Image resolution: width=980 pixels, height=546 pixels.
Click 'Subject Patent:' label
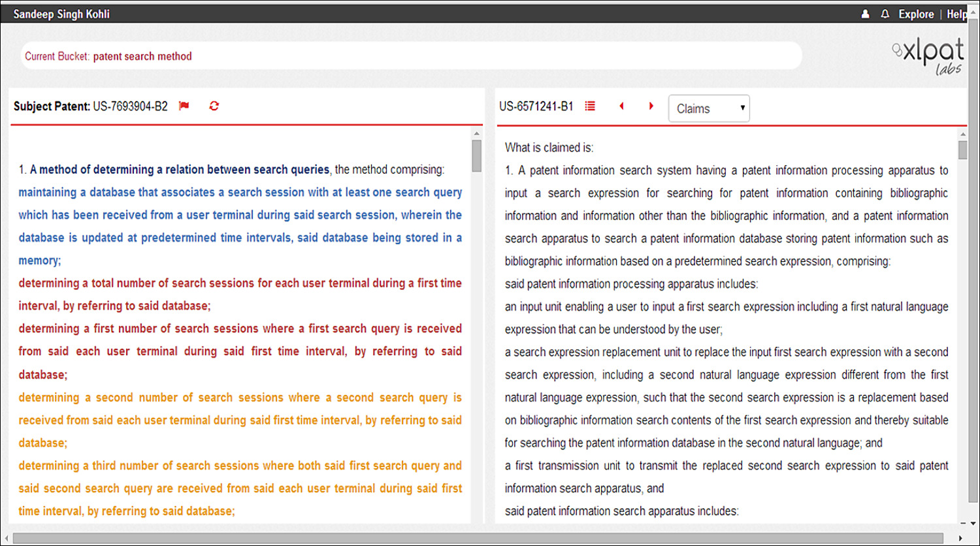pyautogui.click(x=52, y=106)
